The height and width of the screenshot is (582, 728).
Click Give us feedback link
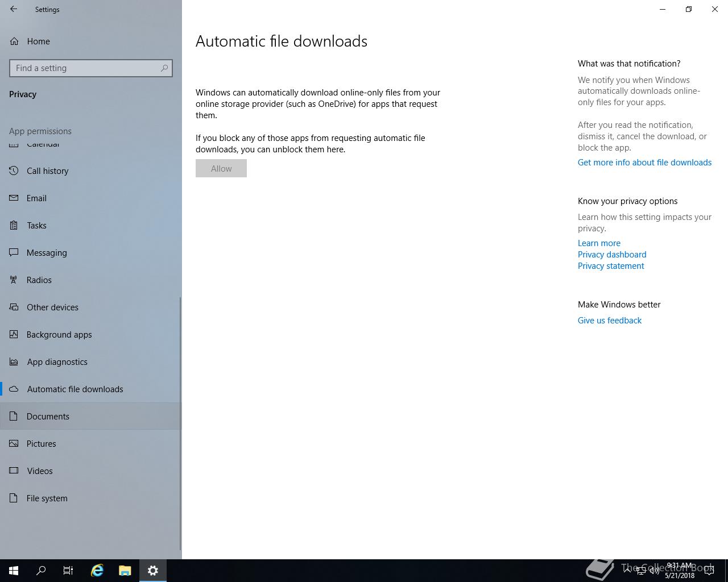(x=609, y=321)
